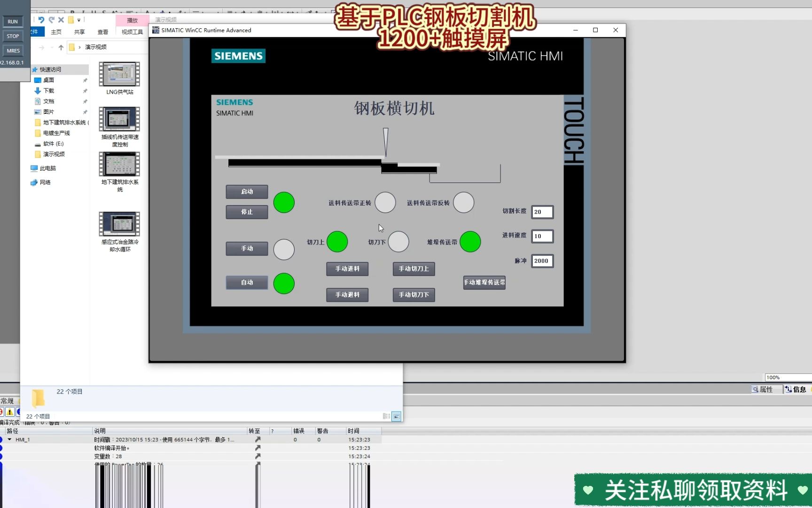The width and height of the screenshot is (812, 508).
Task: Open the 属性 tab in TIA Portal inspector
Action: point(762,389)
